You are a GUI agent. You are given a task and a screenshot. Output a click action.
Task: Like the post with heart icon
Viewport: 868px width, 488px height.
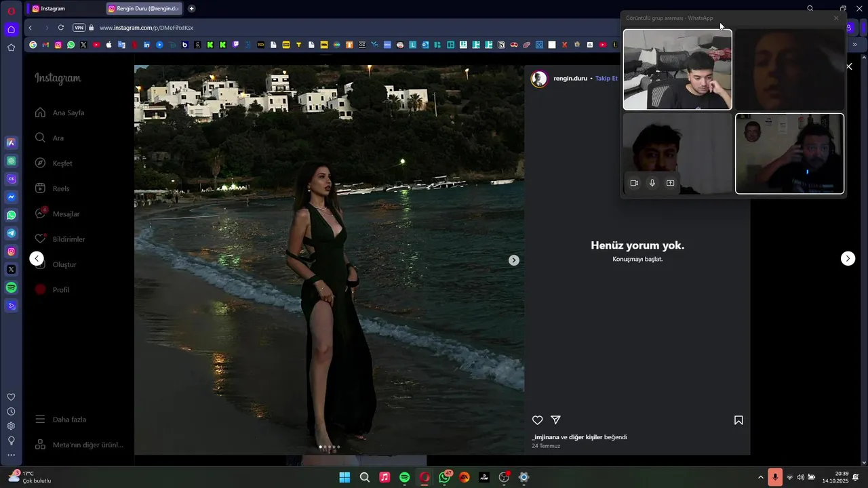pos(537,420)
